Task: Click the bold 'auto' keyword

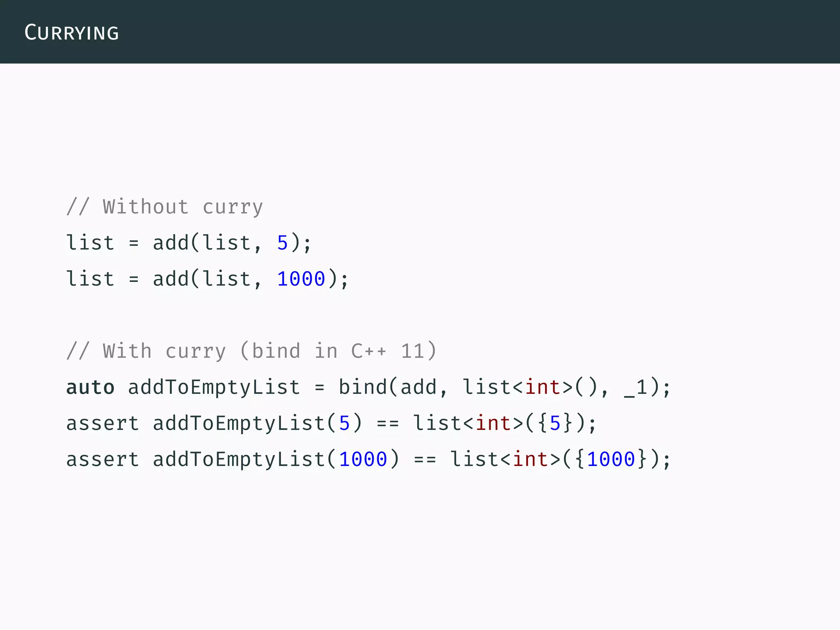Action: coord(90,387)
